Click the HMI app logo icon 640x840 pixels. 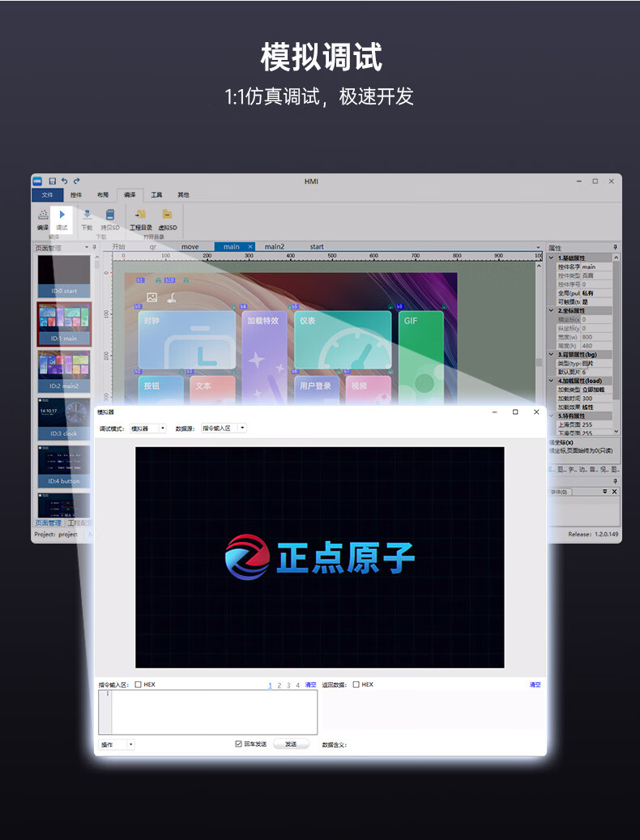pyautogui.click(x=37, y=181)
